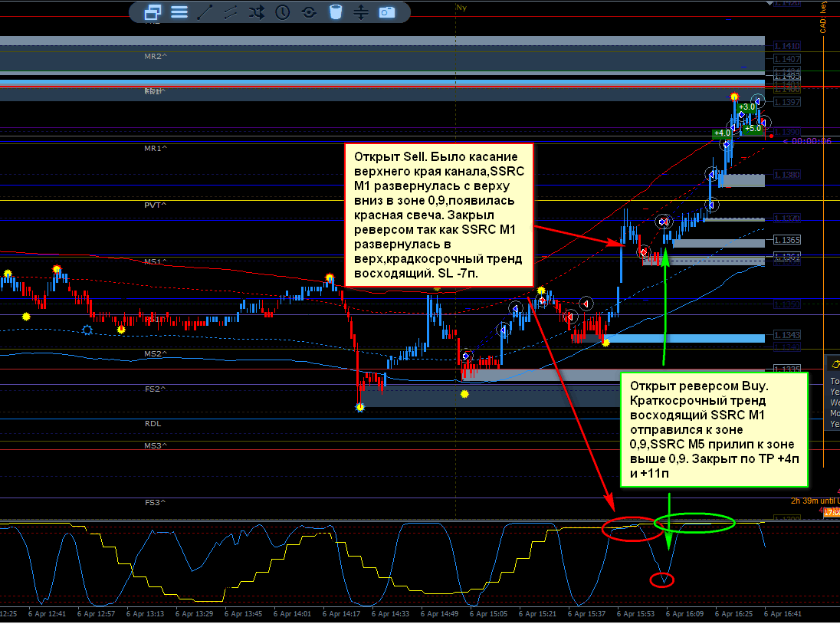Screen dimensions: 840x624
Task: Open the clock timeframe toolbar icon
Action: pos(282,11)
